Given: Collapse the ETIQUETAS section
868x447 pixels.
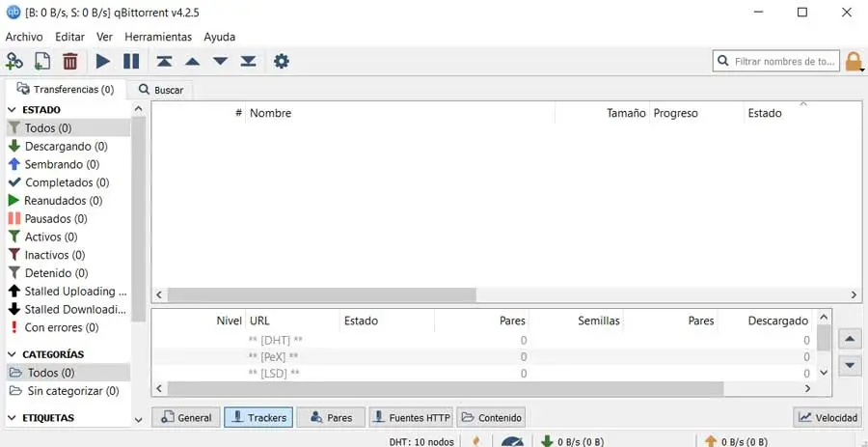Looking at the screenshot, I should [x=13, y=418].
